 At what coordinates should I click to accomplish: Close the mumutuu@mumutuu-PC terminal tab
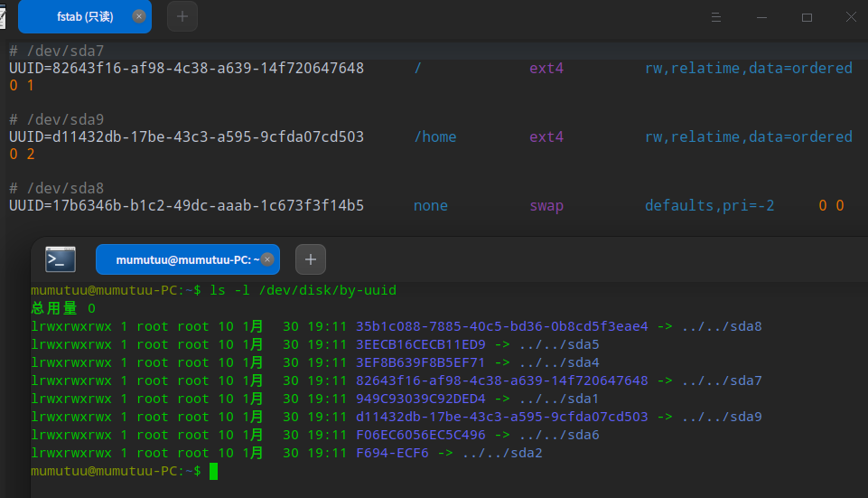(267, 259)
